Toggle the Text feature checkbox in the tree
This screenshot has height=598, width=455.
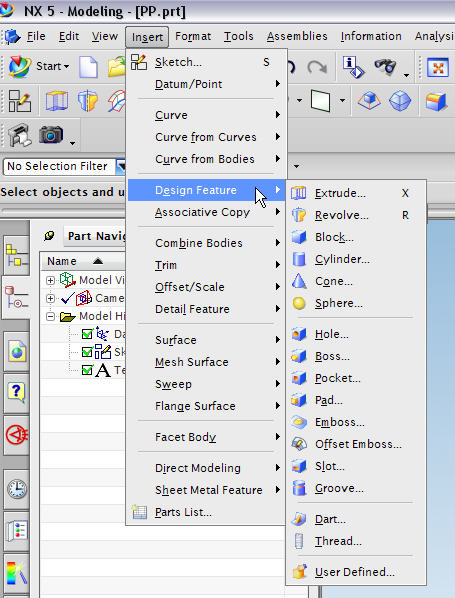87,370
